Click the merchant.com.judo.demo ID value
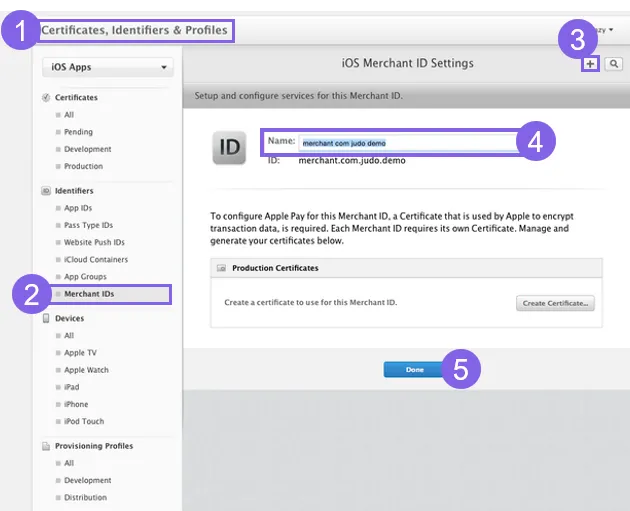Image resolution: width=630 pixels, height=511 pixels. [352, 161]
